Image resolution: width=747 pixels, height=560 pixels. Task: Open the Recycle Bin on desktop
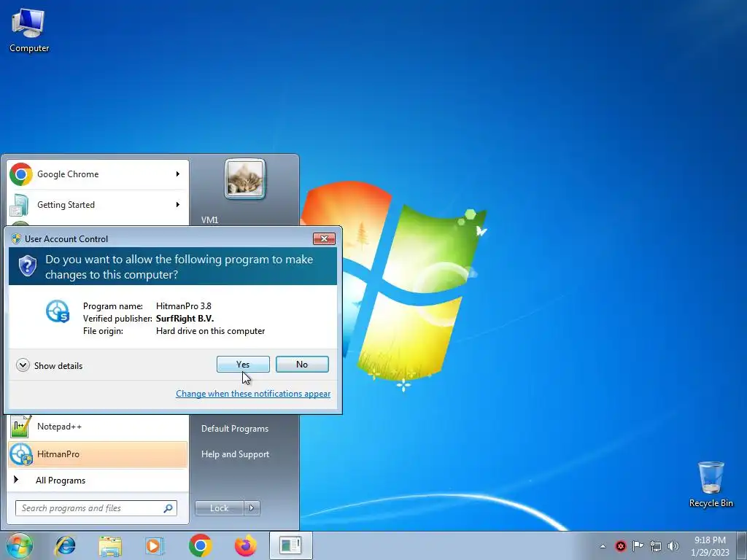pos(711,484)
